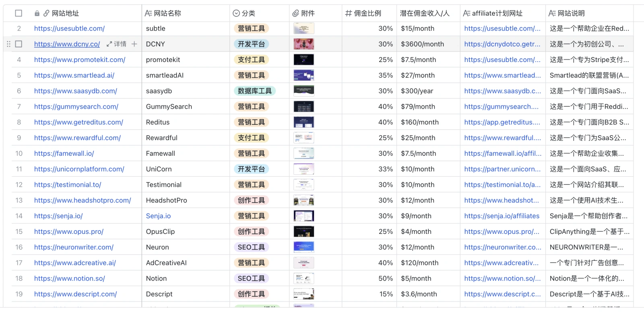Viewport: 644px width, 312px height.
Task: Tick the select-all checkbox in the header
Action: click(x=19, y=13)
